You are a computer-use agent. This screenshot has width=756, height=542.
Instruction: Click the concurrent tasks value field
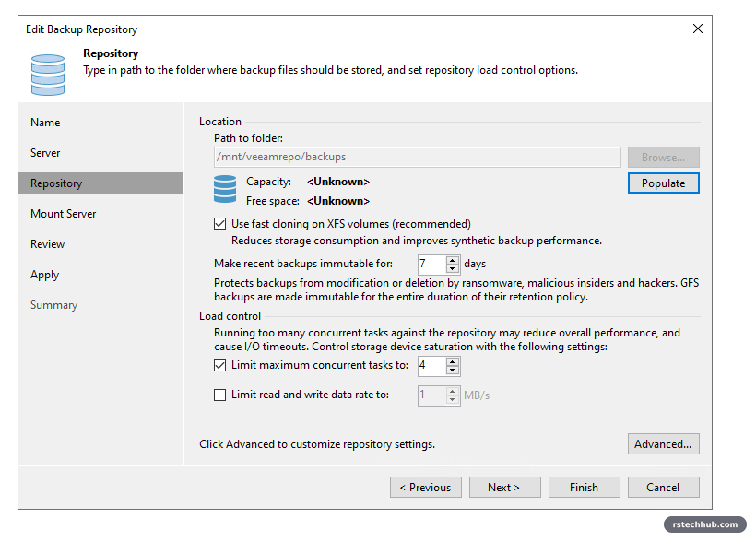coord(432,366)
